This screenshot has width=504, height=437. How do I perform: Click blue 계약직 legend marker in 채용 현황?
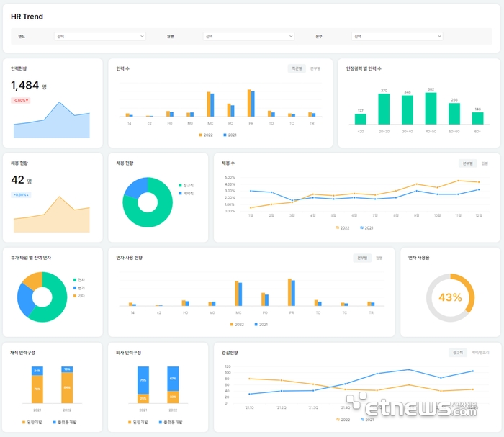(179, 194)
